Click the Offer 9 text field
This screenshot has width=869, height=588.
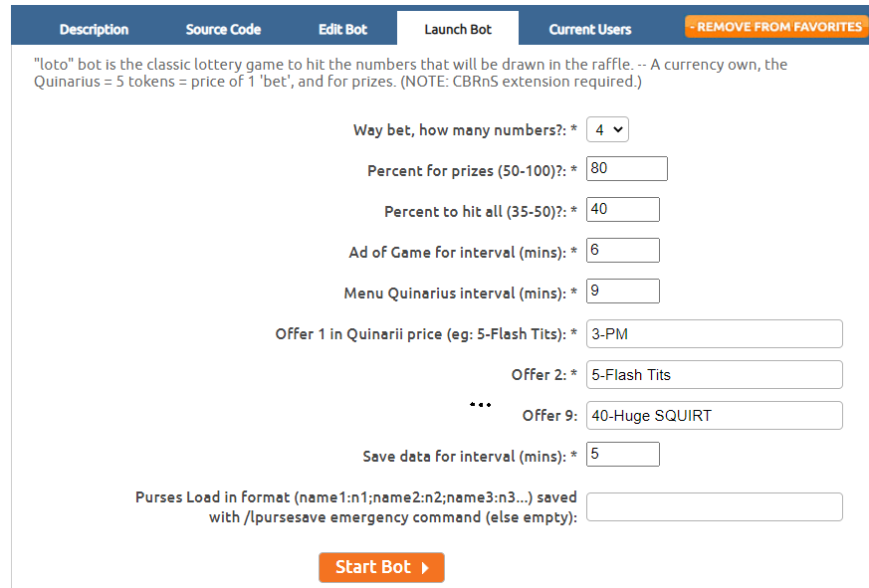[714, 415]
